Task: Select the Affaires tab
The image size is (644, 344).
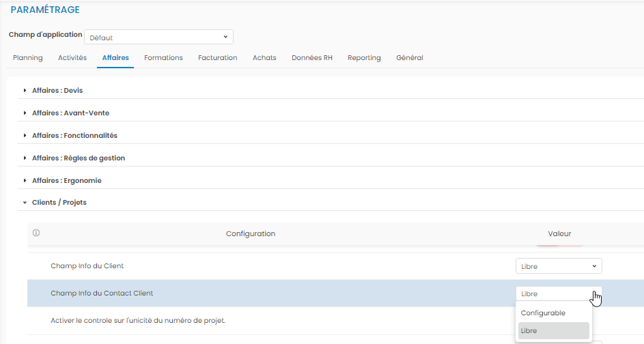Action: pyautogui.click(x=115, y=58)
